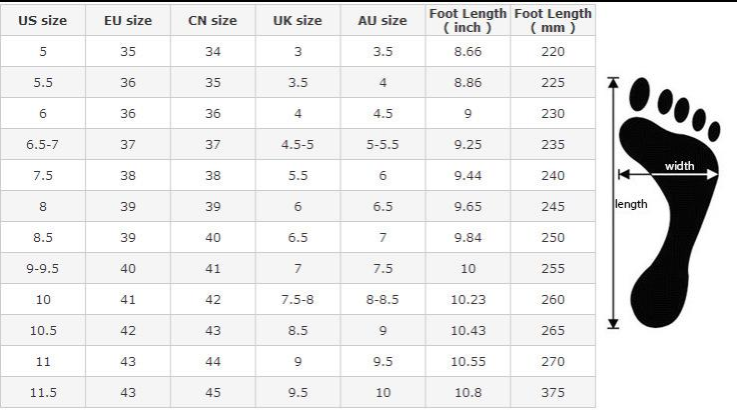Select the US size column header
Viewport: 737px width, 412px height.
click(42, 21)
